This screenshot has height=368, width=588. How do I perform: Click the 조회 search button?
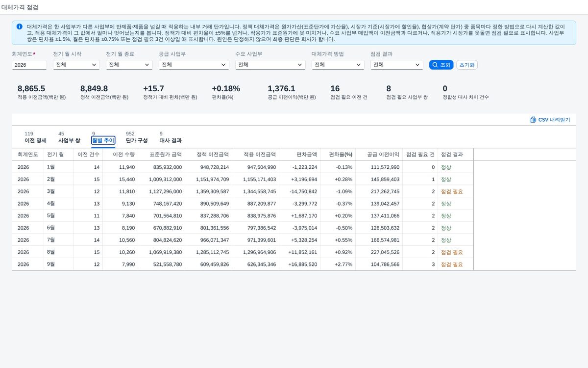[x=441, y=65]
